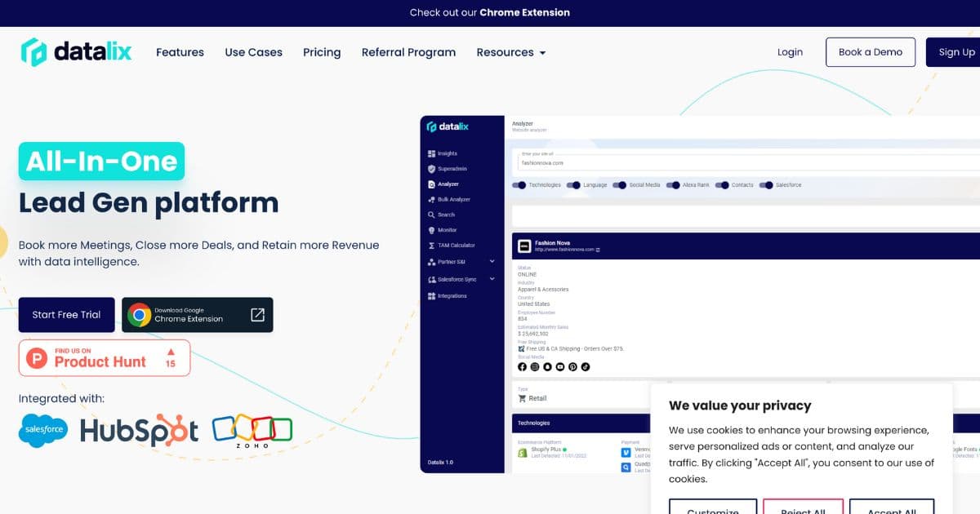
Task: Toggle the Contacts switch
Action: point(722,185)
